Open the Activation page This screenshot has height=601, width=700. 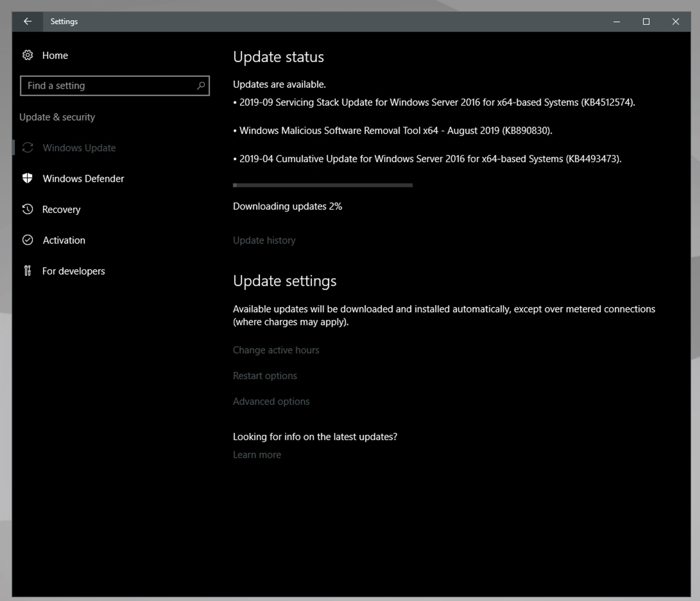click(64, 240)
